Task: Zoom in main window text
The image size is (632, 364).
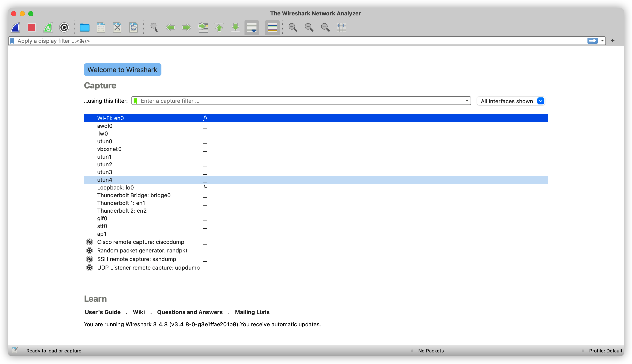Action: pos(293,27)
